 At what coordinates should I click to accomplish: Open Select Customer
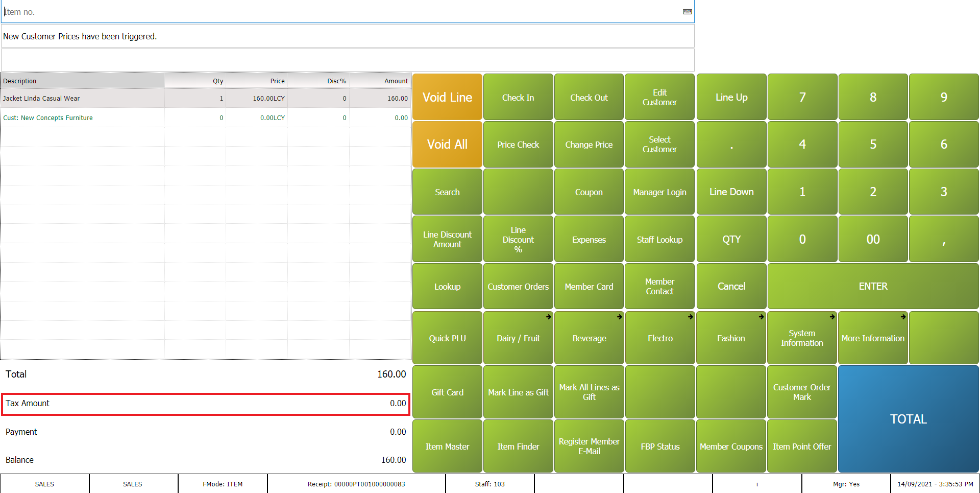[x=659, y=144]
